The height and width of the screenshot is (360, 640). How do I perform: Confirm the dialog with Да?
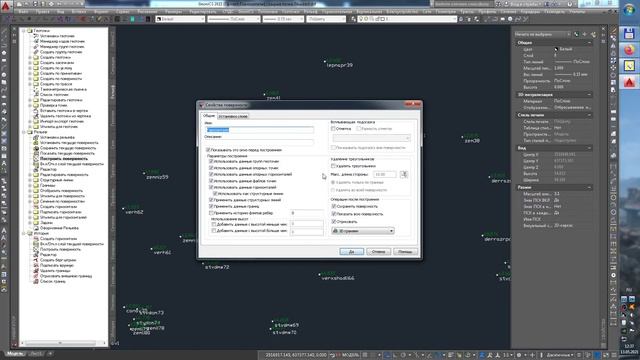351,251
